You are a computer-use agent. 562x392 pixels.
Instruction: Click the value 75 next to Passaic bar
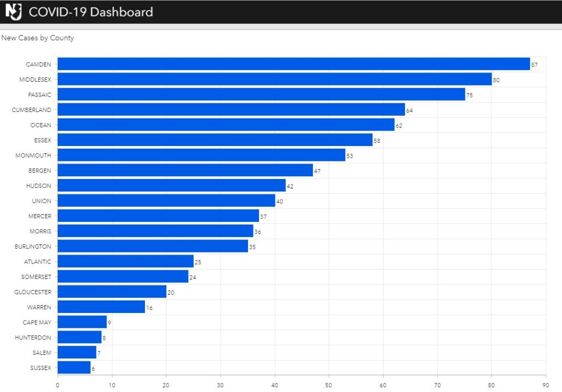click(470, 95)
